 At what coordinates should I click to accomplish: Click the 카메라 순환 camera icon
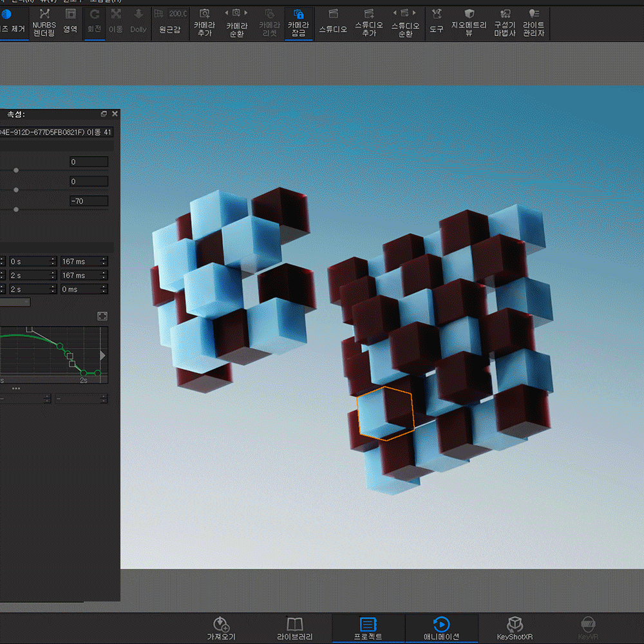point(236,13)
